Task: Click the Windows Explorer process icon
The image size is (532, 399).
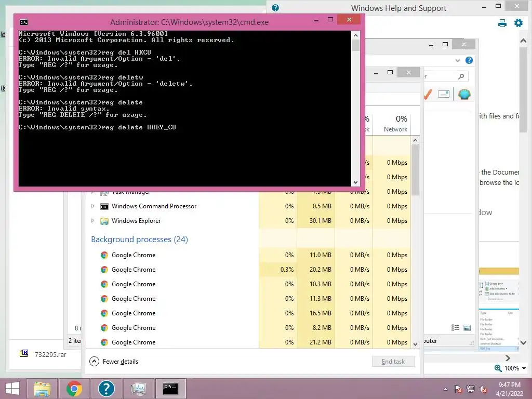Action: point(104,221)
